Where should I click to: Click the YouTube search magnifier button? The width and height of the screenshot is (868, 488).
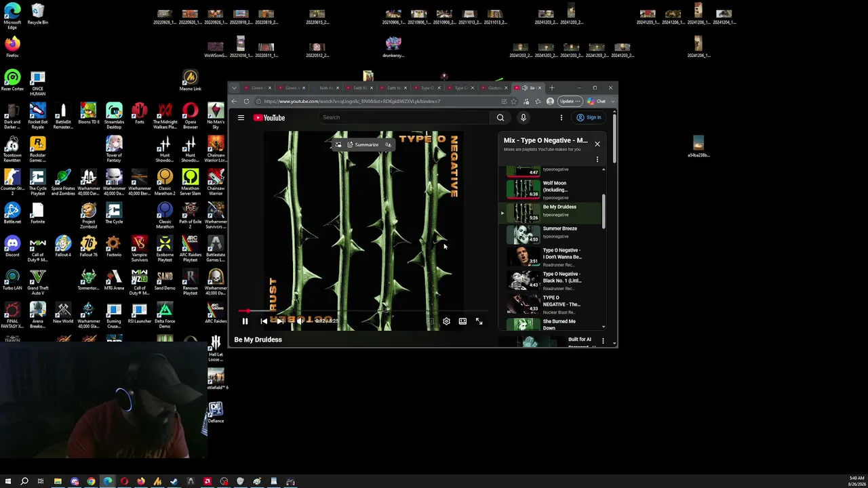point(500,118)
